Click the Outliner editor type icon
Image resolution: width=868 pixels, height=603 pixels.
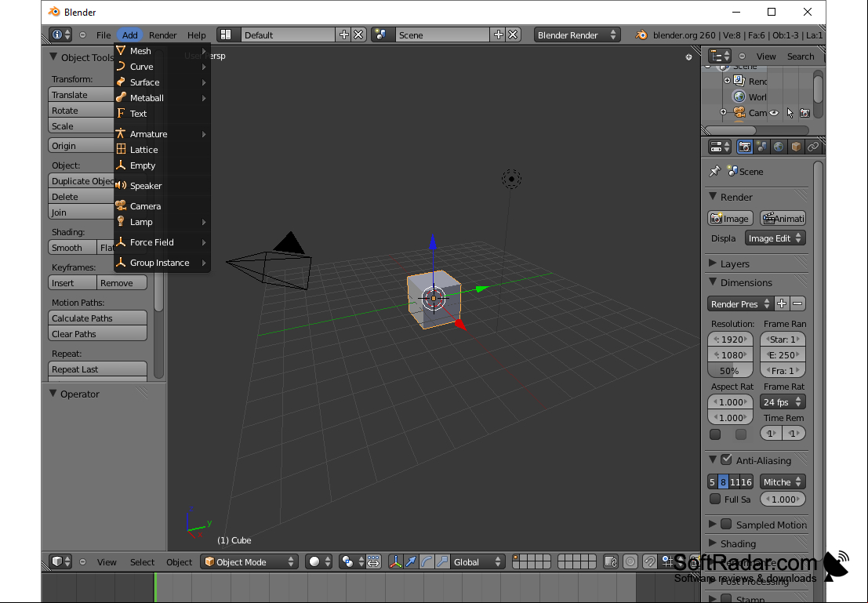pos(720,56)
